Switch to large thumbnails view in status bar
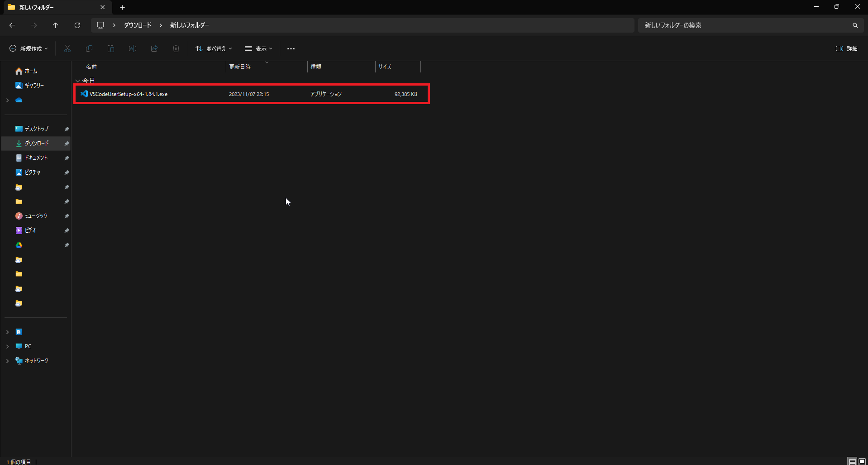 tap(862, 461)
